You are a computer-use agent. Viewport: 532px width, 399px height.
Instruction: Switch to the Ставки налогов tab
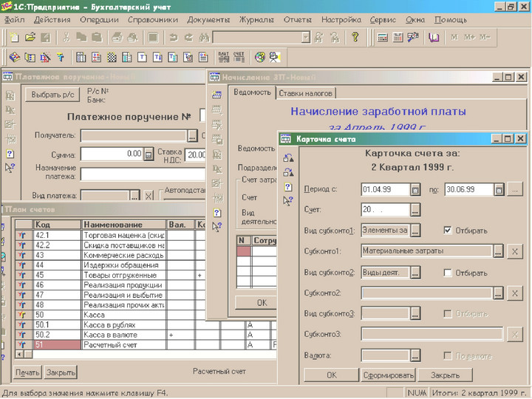click(305, 93)
